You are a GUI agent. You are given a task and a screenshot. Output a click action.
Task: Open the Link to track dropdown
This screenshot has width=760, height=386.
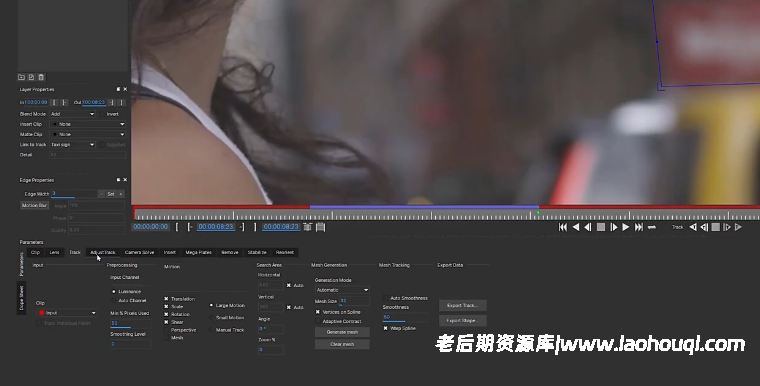coord(73,145)
